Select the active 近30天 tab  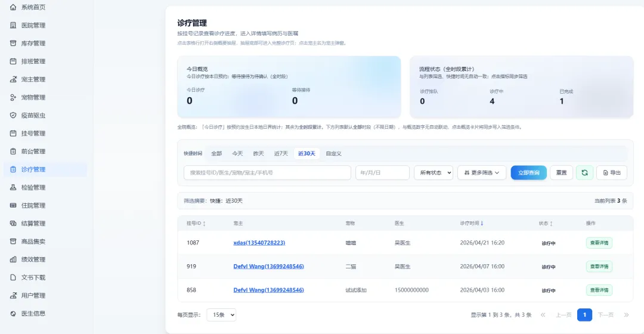click(x=306, y=154)
